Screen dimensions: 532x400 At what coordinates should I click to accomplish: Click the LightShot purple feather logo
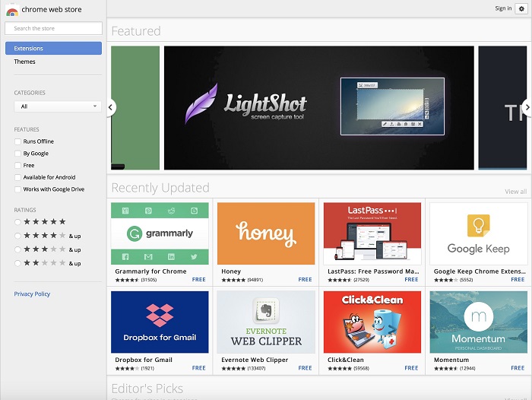(x=202, y=103)
